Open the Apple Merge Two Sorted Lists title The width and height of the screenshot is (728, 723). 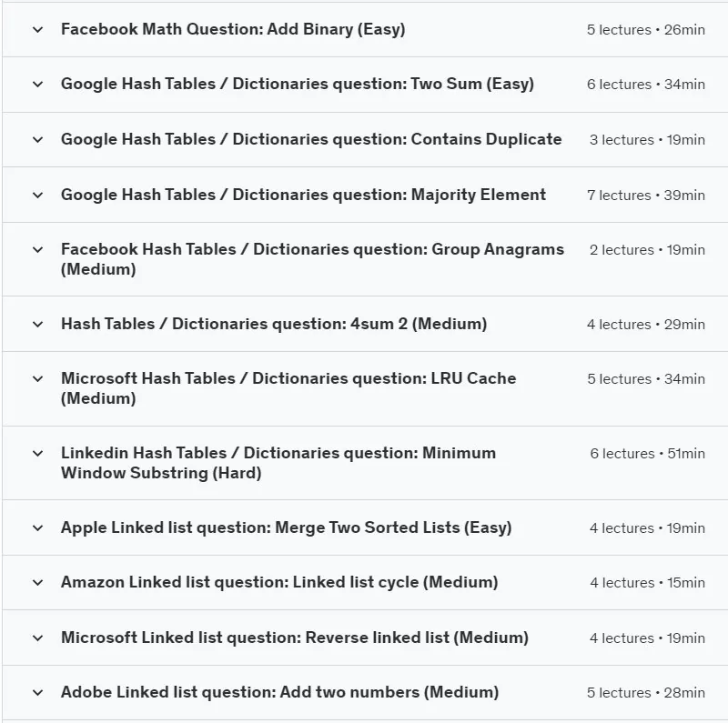(x=287, y=527)
